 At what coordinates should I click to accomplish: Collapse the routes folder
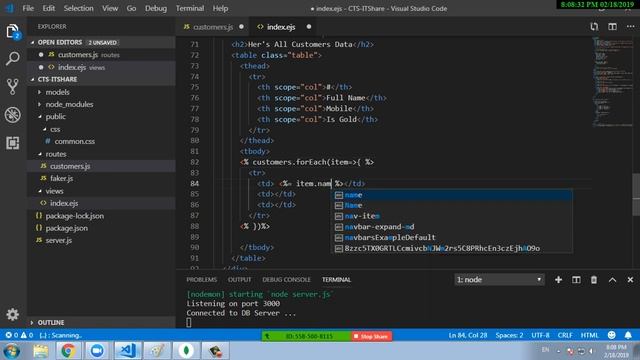pos(102,154)
